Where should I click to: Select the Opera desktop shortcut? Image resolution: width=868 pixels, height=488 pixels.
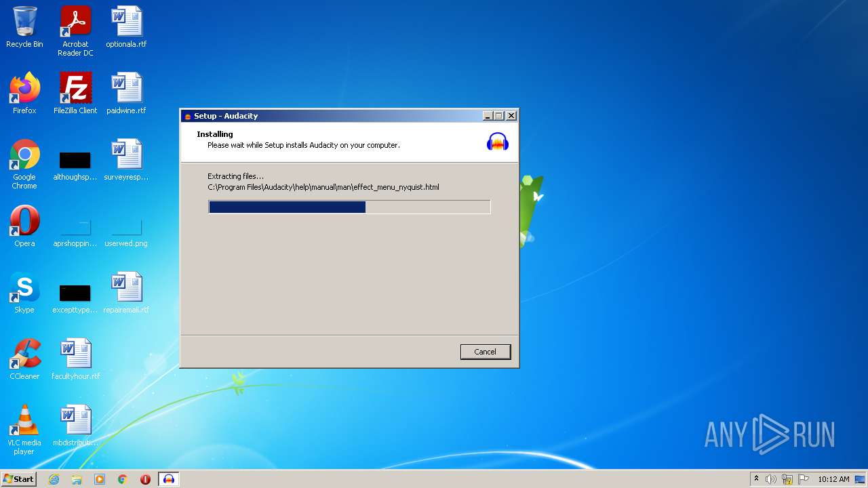click(x=24, y=226)
